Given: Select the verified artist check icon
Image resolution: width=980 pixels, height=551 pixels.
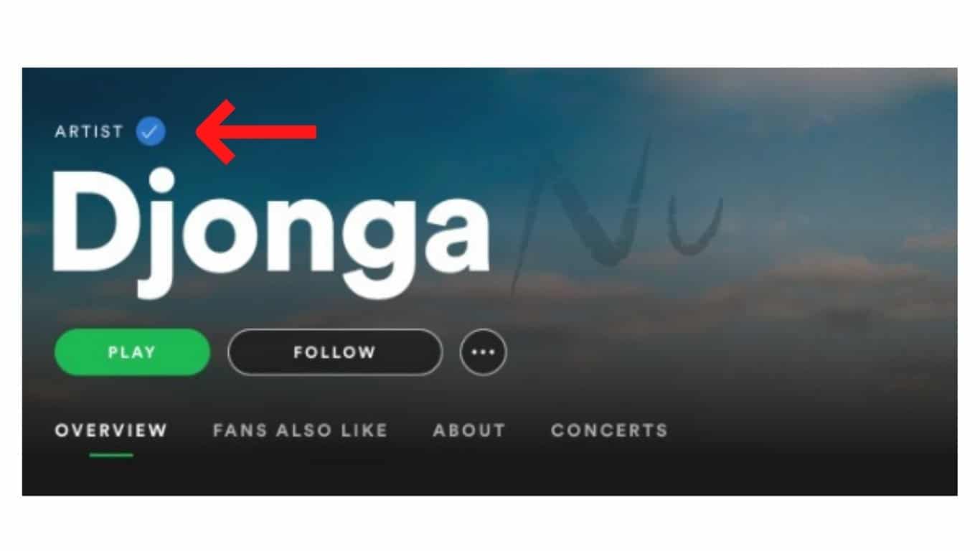Looking at the screenshot, I should (x=151, y=131).
